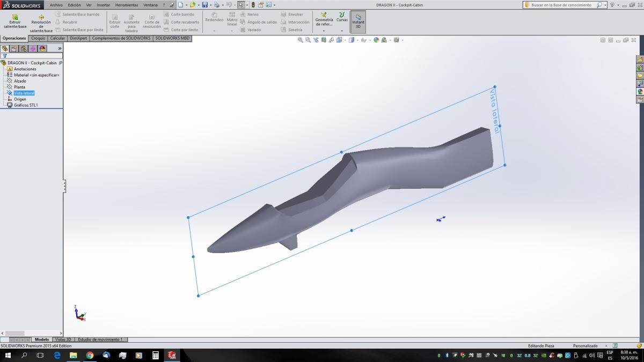Switch to the DimXpert tab

tap(78, 38)
